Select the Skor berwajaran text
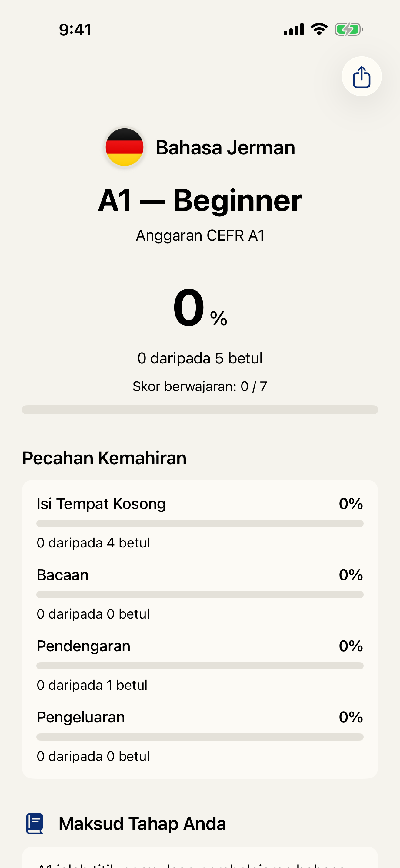 pos(200,387)
